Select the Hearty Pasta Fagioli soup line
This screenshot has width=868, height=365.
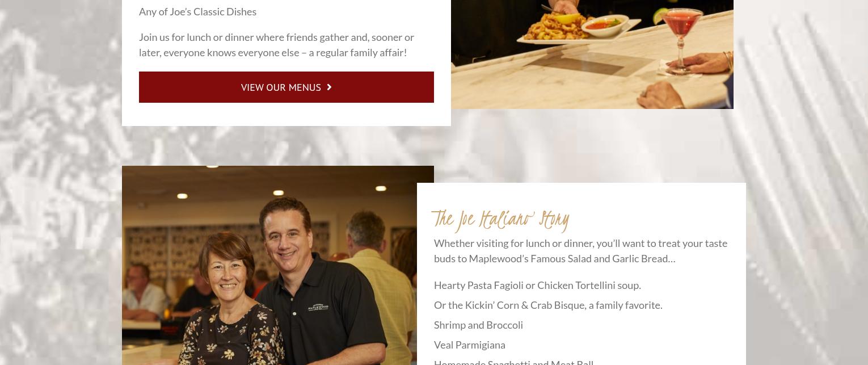click(537, 285)
